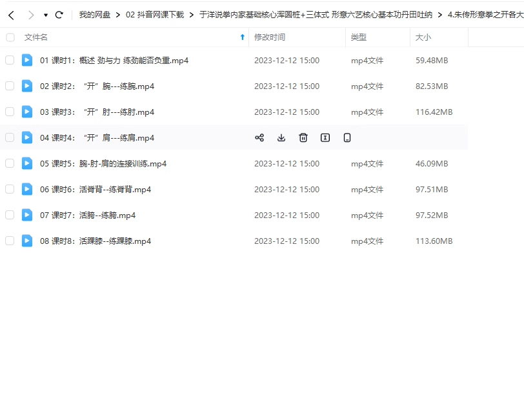Open 02 抖音网课下载 breadcrumb folder

(x=155, y=15)
